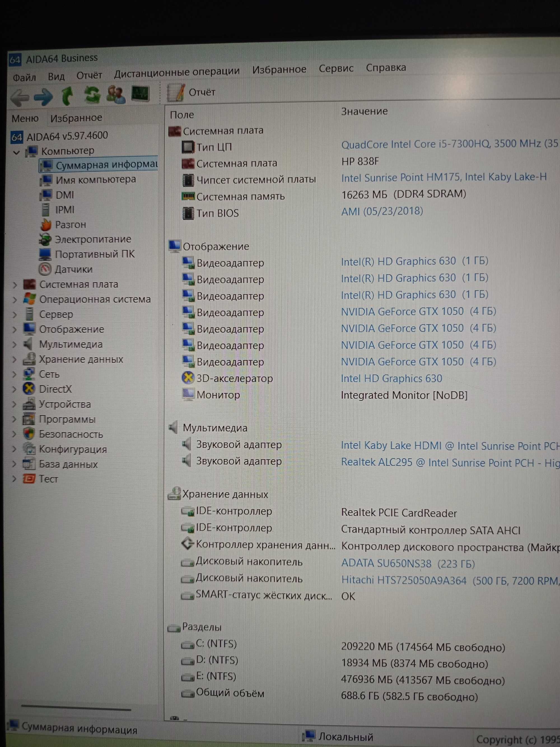Open the Файл menu
The height and width of the screenshot is (747, 560).
[24, 78]
